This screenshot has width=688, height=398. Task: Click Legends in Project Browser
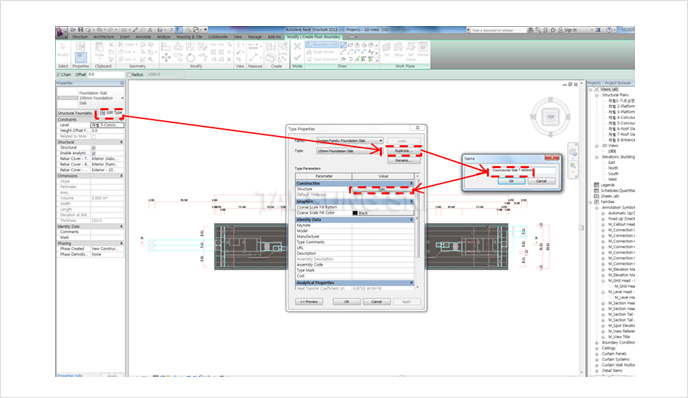608,185
